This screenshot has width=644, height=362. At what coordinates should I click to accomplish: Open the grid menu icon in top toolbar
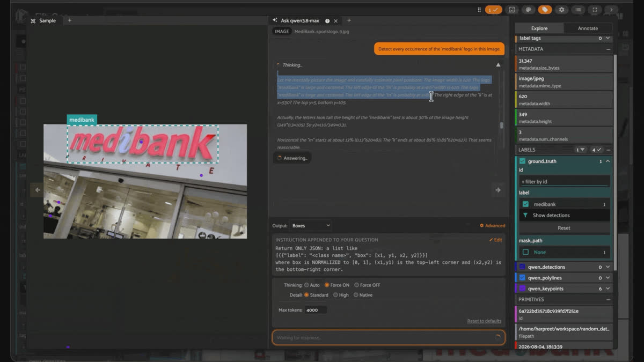pos(479,10)
